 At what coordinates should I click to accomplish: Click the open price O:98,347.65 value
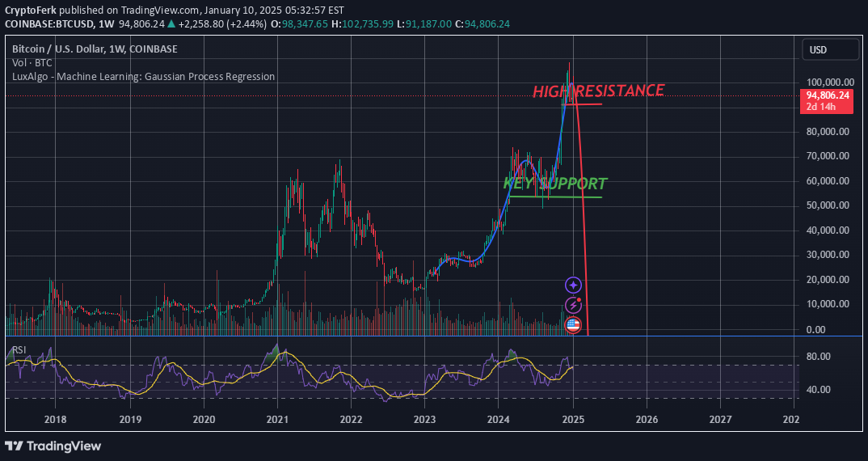[x=300, y=23]
